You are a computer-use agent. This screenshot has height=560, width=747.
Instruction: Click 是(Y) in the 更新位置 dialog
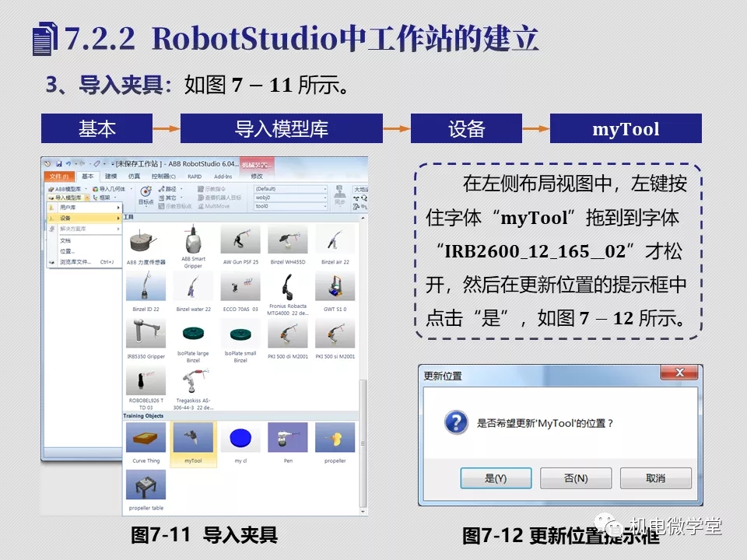click(496, 478)
